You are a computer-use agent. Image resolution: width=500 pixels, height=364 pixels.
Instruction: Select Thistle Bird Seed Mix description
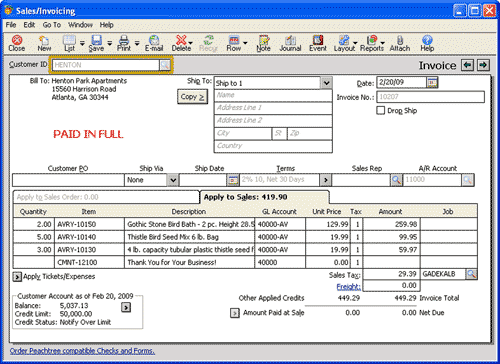point(190,237)
